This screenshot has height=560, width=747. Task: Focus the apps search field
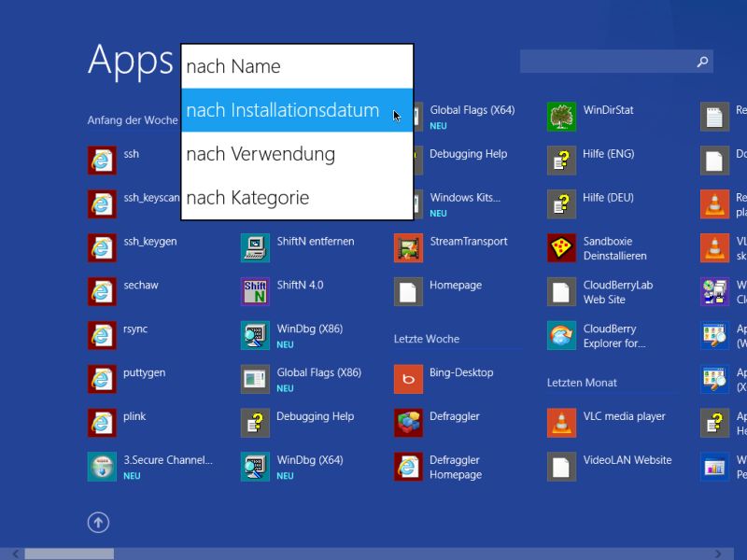[616, 62]
